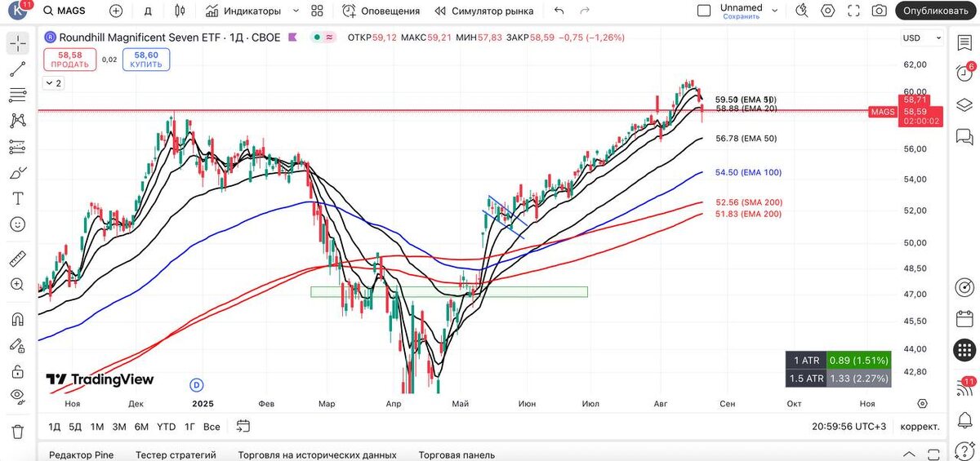Open the 20:59:56 UTC+3 timezone menu

pyautogui.click(x=849, y=426)
